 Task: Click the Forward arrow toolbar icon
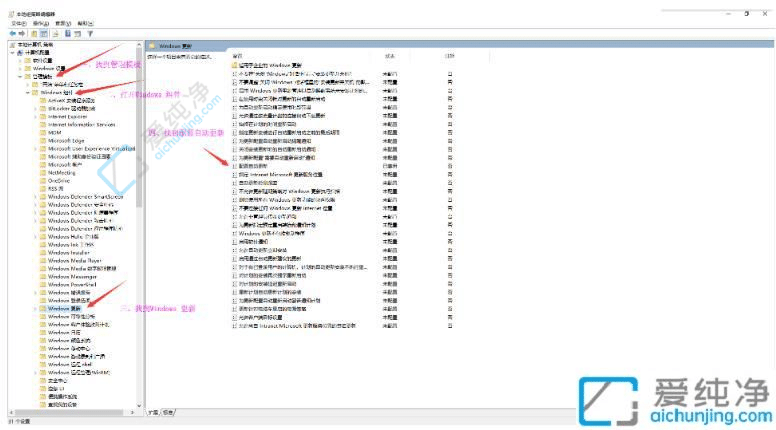click(22, 34)
